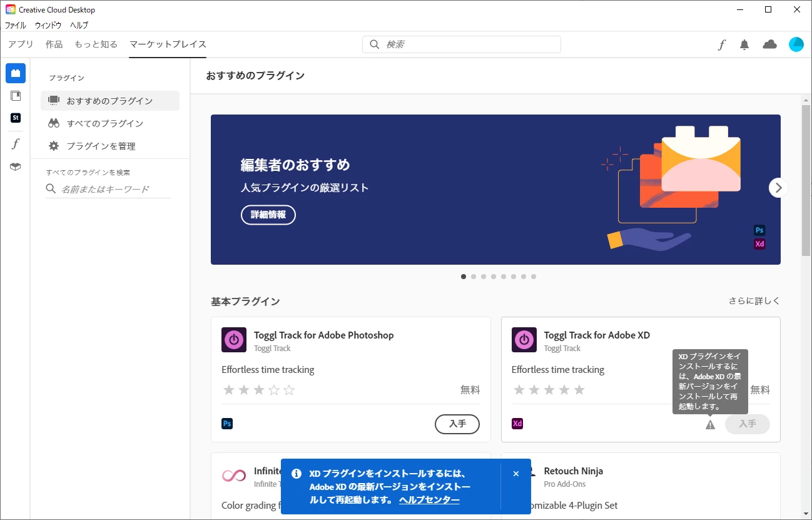
Task: Select すべてのプラグイン in sidebar
Action: click(x=110, y=123)
